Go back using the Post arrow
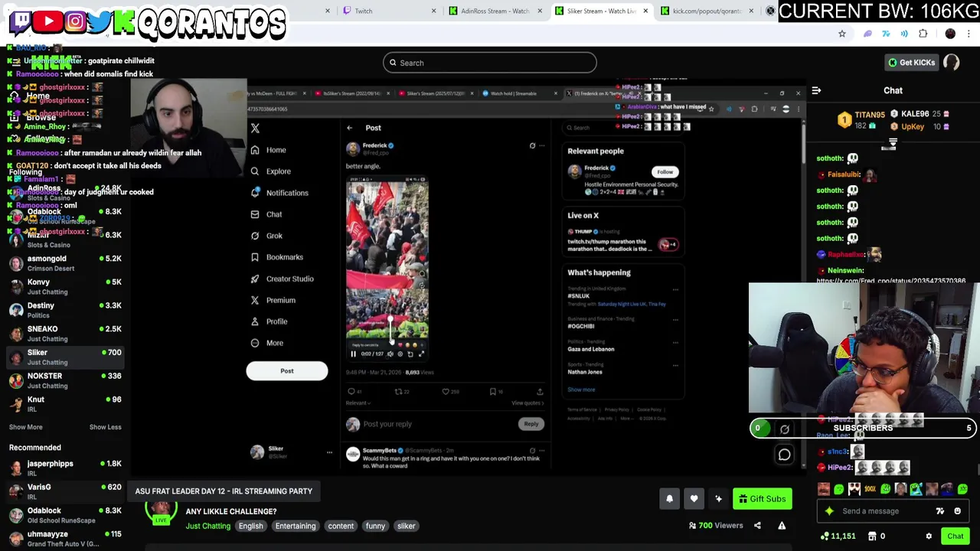This screenshot has width=980, height=551. pos(350,128)
